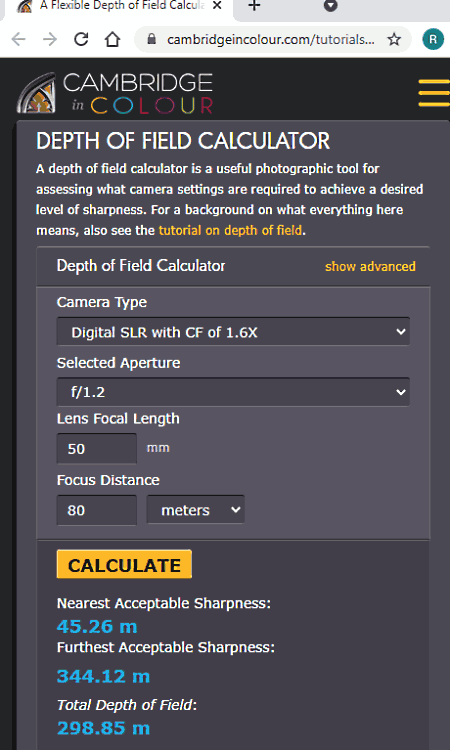The height and width of the screenshot is (750, 450).
Task: Click the CALCULATE button
Action: pos(124,564)
